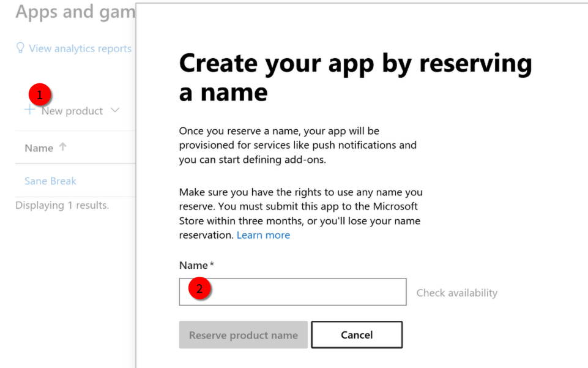Follow the Learn more link
The height and width of the screenshot is (368, 588).
click(263, 235)
